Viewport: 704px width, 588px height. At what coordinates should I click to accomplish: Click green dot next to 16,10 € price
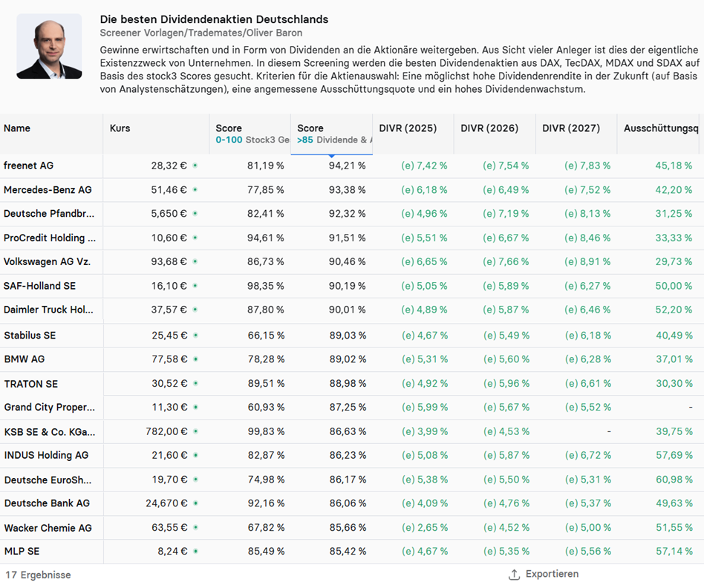[195, 286]
